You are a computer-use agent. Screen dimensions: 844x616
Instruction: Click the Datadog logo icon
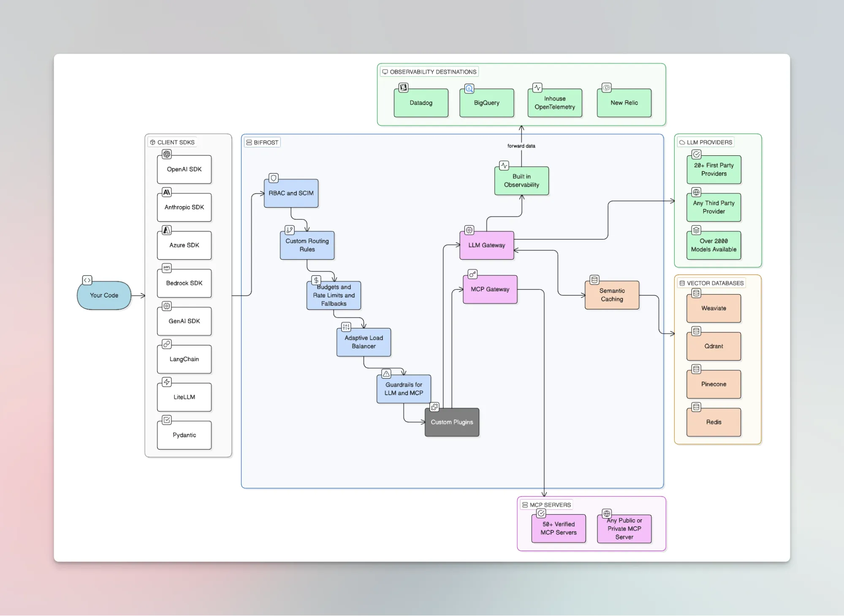pyautogui.click(x=404, y=88)
